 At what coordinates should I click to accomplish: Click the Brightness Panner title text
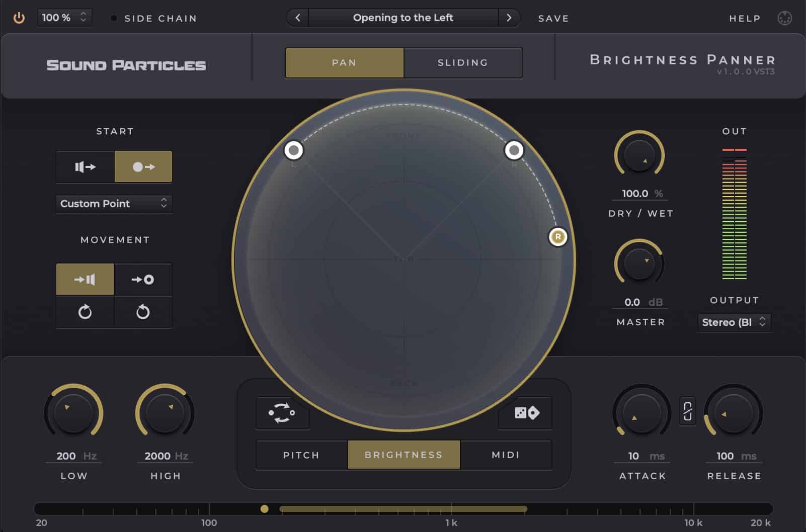[x=683, y=60]
